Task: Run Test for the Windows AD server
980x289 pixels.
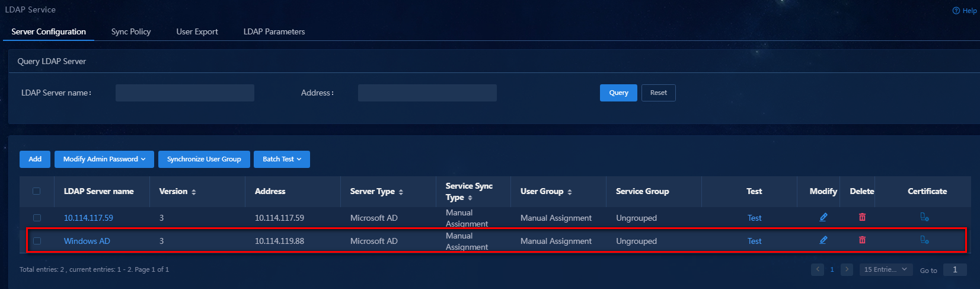Action: 754,241
